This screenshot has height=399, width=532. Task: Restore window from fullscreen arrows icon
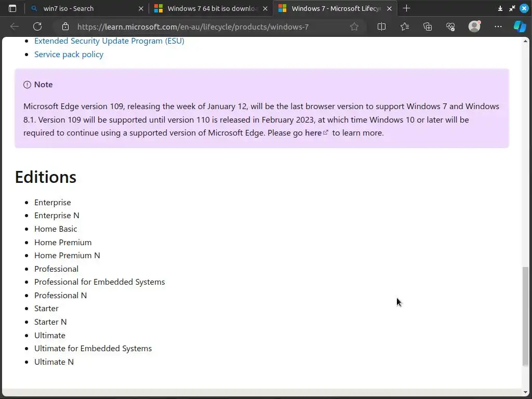point(512,8)
